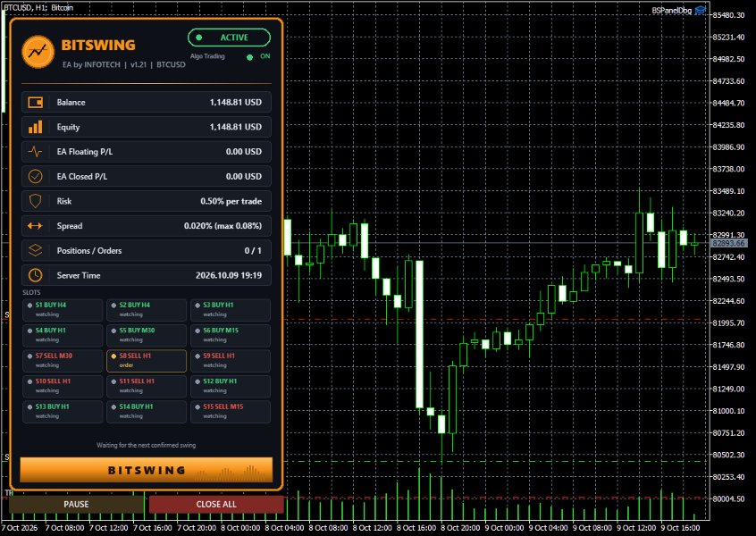Select the S1 BUY H4 slot
Viewport: 756px width, 536px height.
[x=63, y=310]
